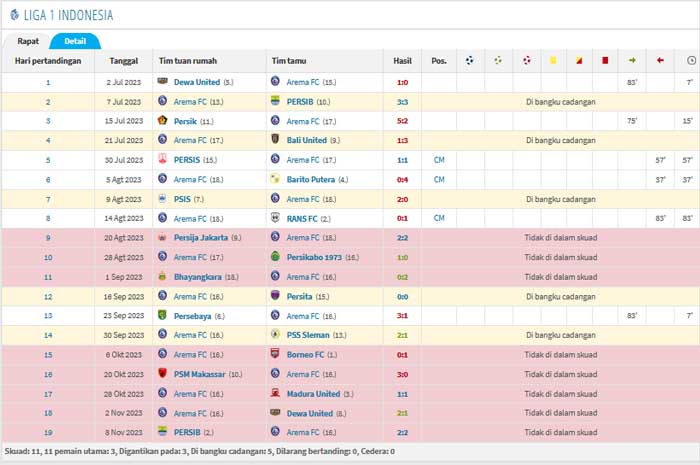Open the Bhayangkara team link
The image size is (700, 465).
[x=198, y=277]
